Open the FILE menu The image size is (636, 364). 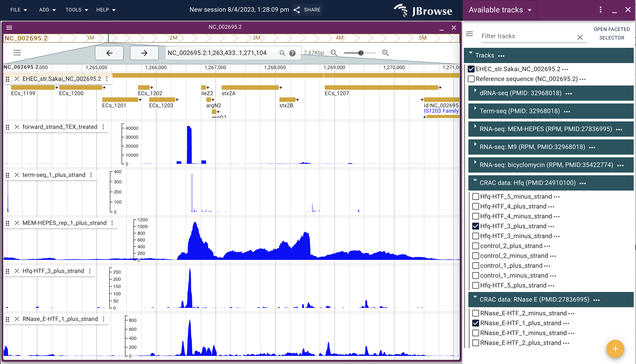click(x=18, y=10)
